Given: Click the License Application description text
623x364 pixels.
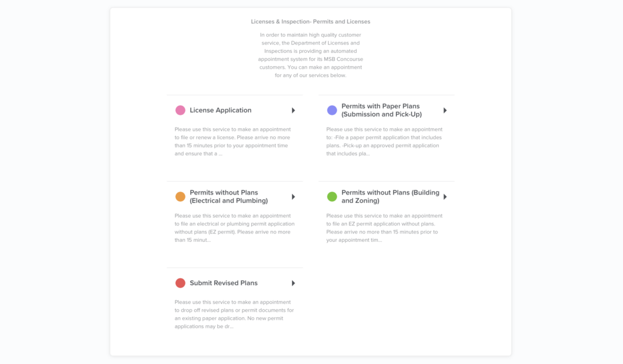Looking at the screenshot, I should point(232,142).
